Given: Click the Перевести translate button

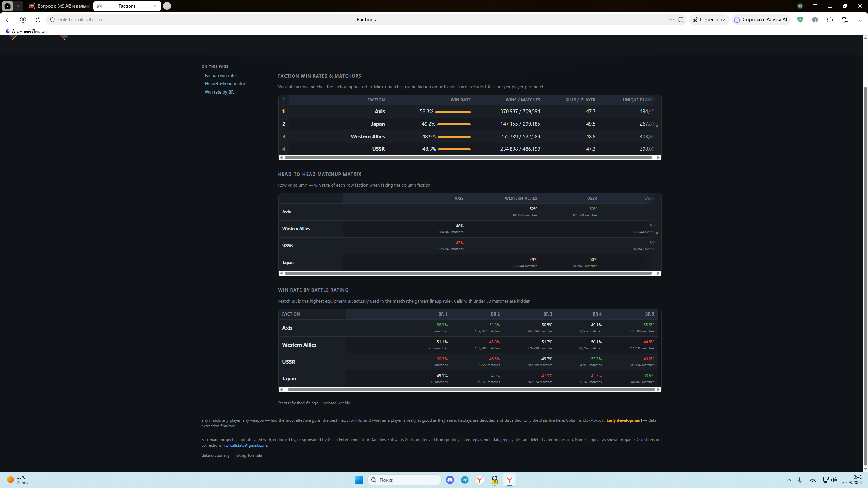Looking at the screenshot, I should [709, 20].
